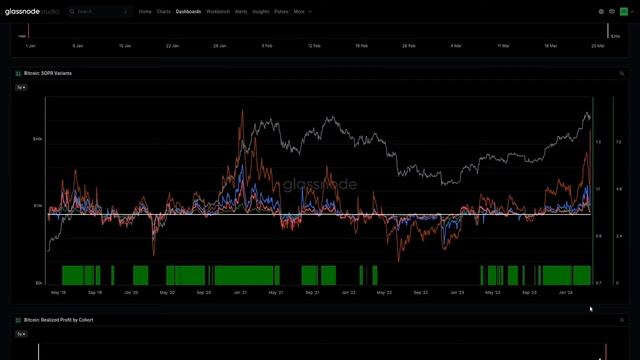Navigate to Insights
This screenshot has height=360, width=640.
tap(261, 11)
